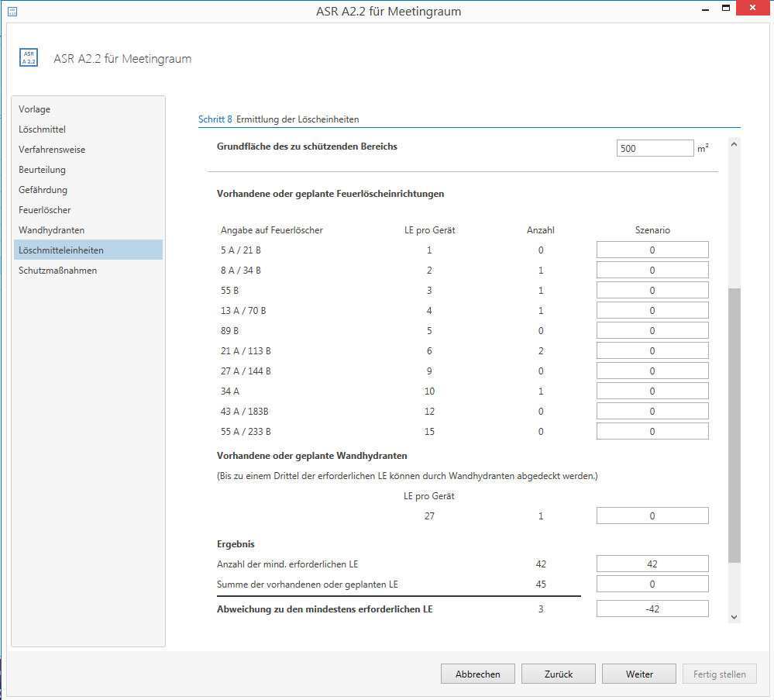Click the window icon in title bar
The width and height of the screenshot is (774, 700).
coord(12,11)
